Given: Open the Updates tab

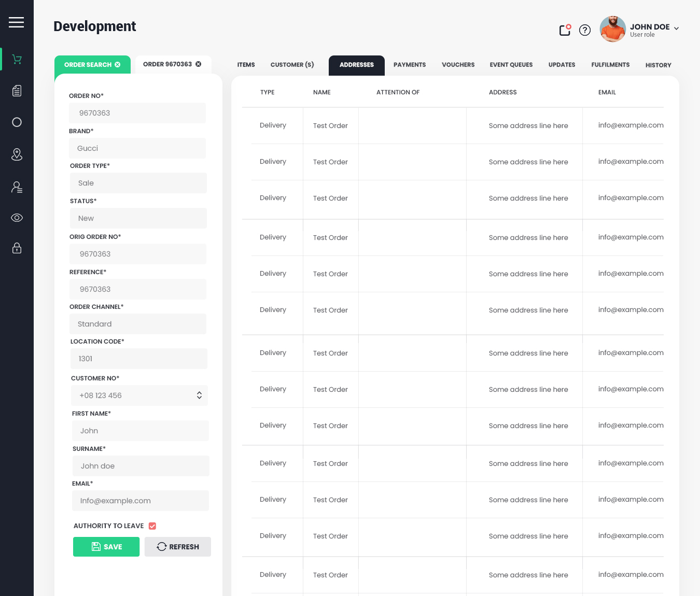Looking at the screenshot, I should click(562, 65).
